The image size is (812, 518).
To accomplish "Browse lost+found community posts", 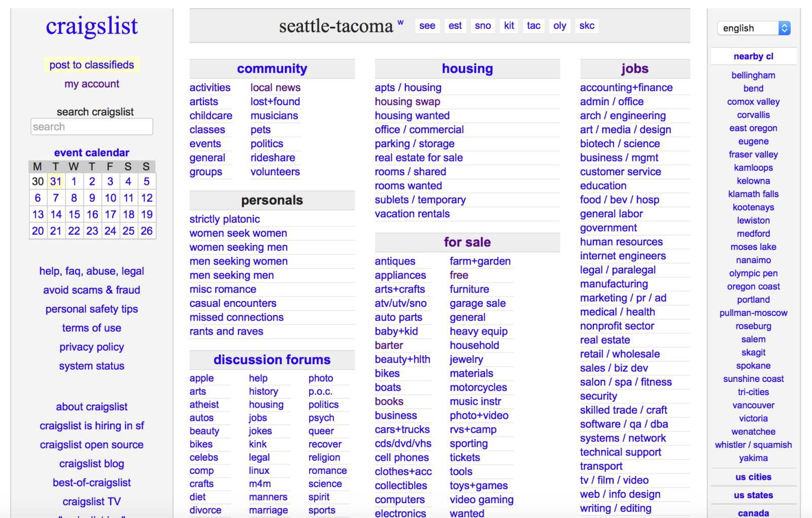I will click(275, 102).
